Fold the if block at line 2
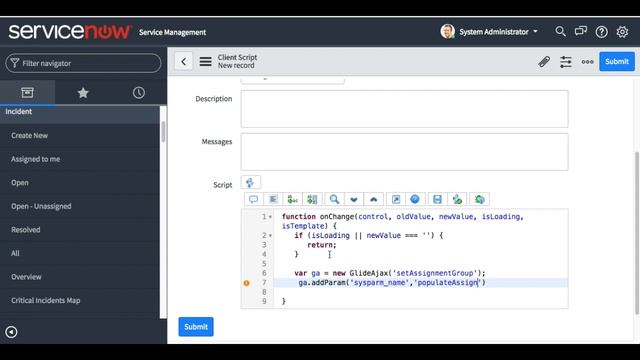Viewport: 640px width, 360px height. click(270, 236)
